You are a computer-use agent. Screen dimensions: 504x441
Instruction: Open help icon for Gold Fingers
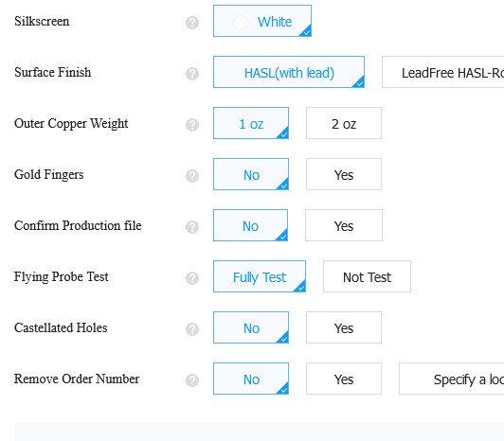[192, 176]
